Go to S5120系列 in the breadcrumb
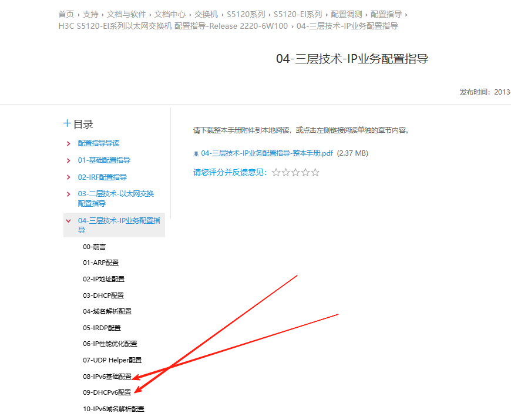The image size is (511, 420). click(x=246, y=14)
